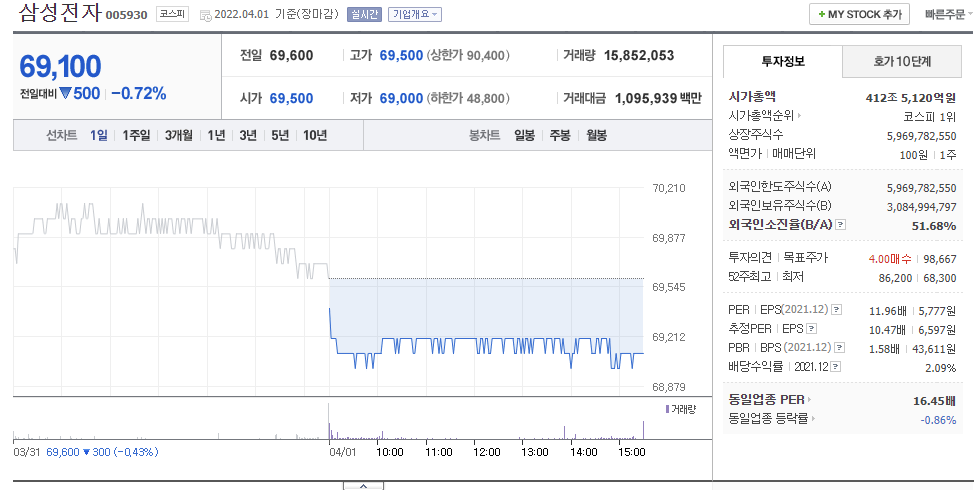Viewport: 977px width, 490px height.
Task: Select 1년 line chart period
Action: coord(216,135)
